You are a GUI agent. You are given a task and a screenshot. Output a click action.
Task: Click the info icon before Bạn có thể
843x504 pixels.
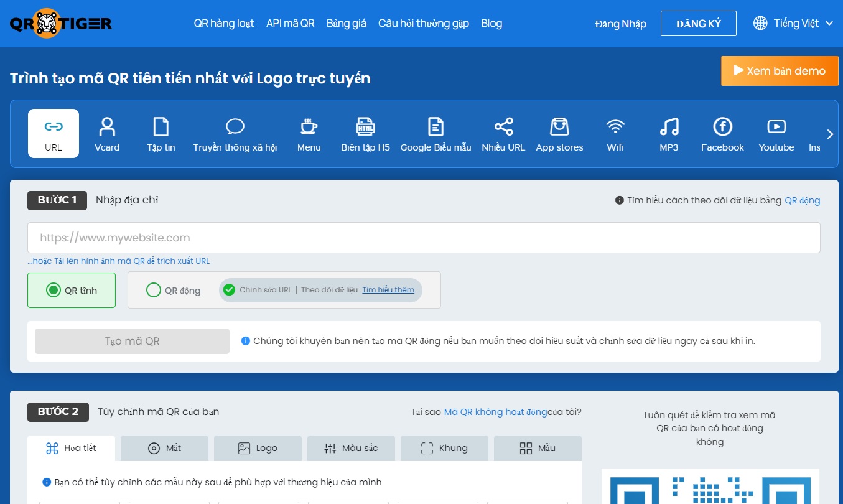46,482
